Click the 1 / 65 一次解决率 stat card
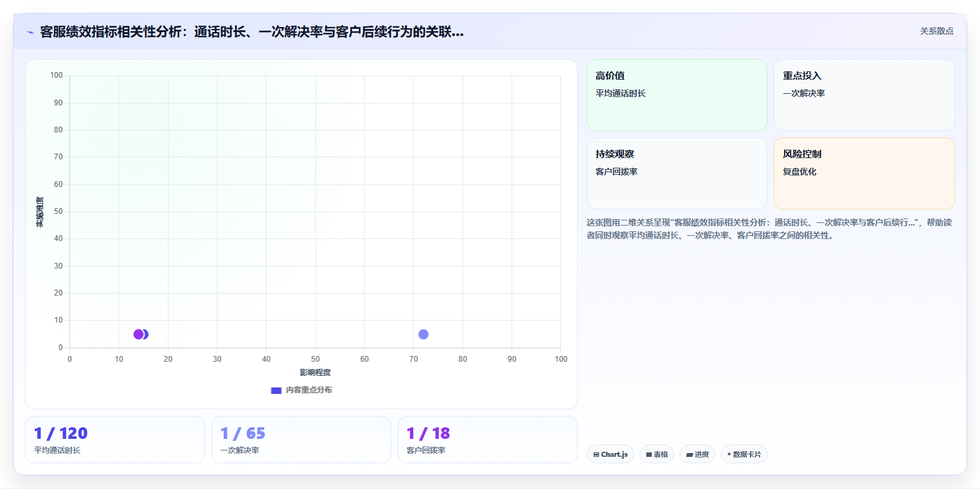Viewport: 980px width, 489px height. coord(301,440)
